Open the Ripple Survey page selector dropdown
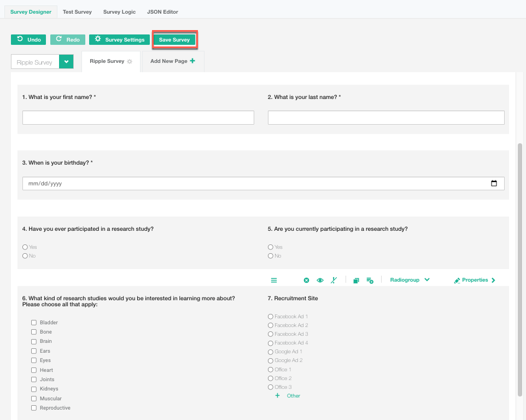The height and width of the screenshot is (420, 526). 66,62
